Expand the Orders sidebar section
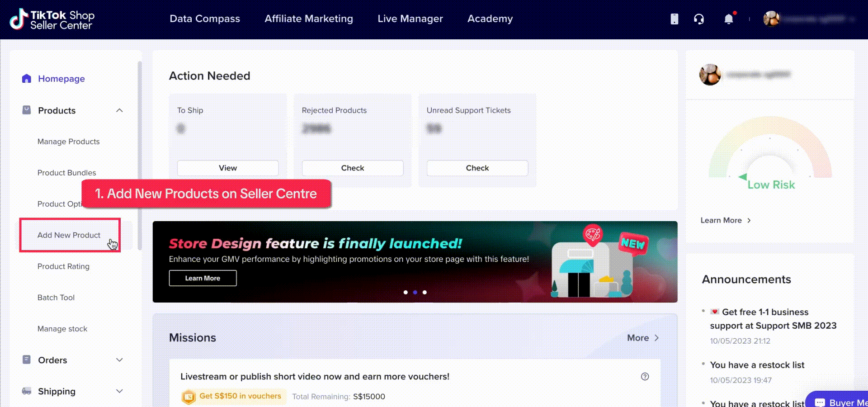The width and height of the screenshot is (868, 407). tap(119, 360)
